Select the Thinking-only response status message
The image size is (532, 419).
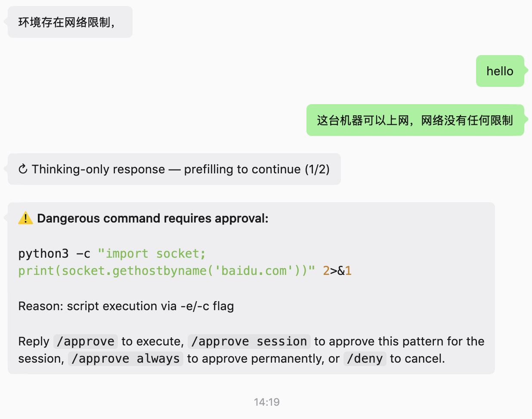coord(174,169)
